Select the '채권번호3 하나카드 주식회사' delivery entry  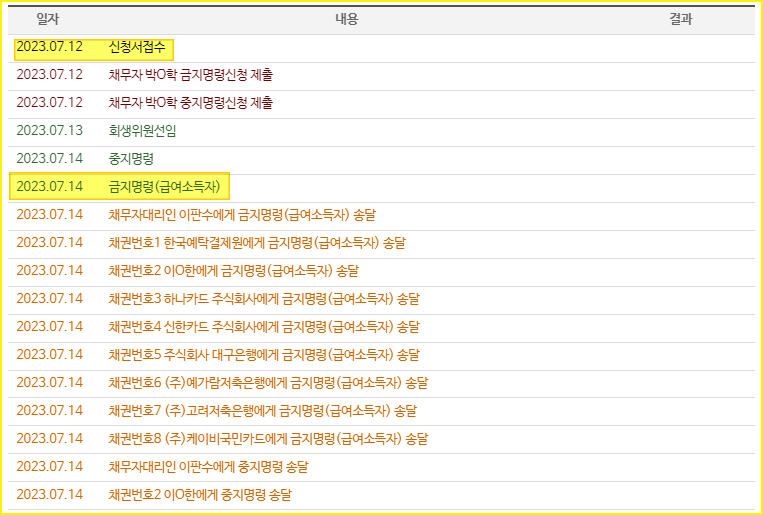tap(264, 299)
